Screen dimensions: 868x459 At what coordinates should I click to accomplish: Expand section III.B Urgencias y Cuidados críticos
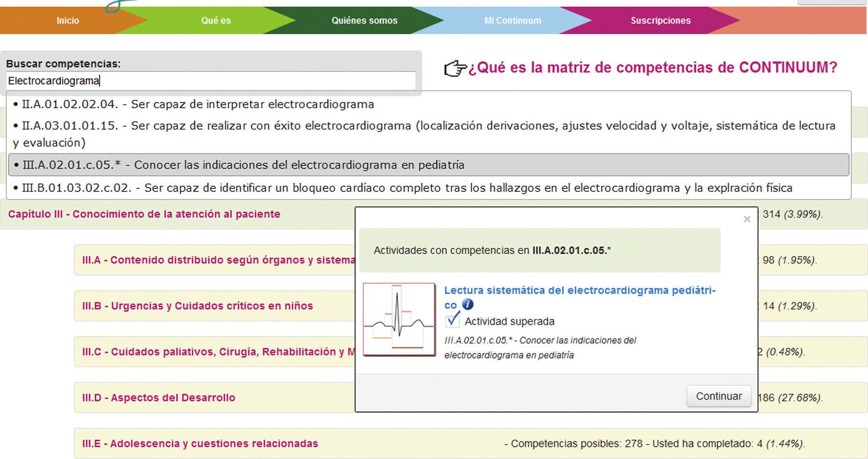(197, 306)
